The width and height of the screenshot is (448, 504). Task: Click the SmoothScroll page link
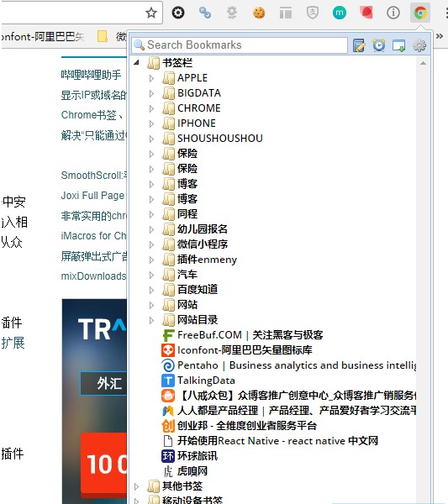click(x=94, y=176)
